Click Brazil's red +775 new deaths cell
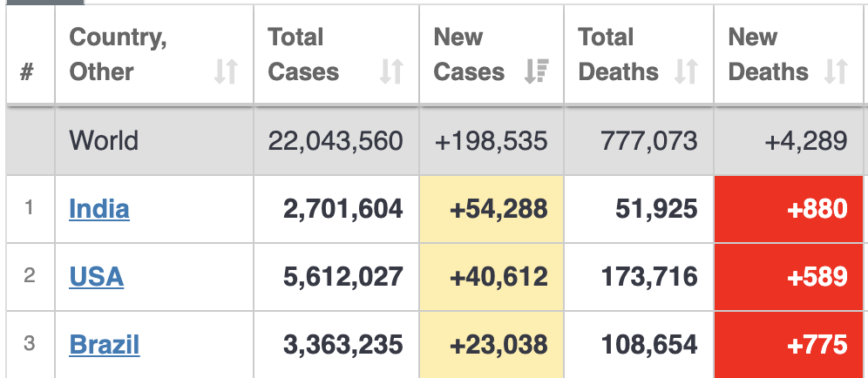868x378 pixels. coord(790,344)
